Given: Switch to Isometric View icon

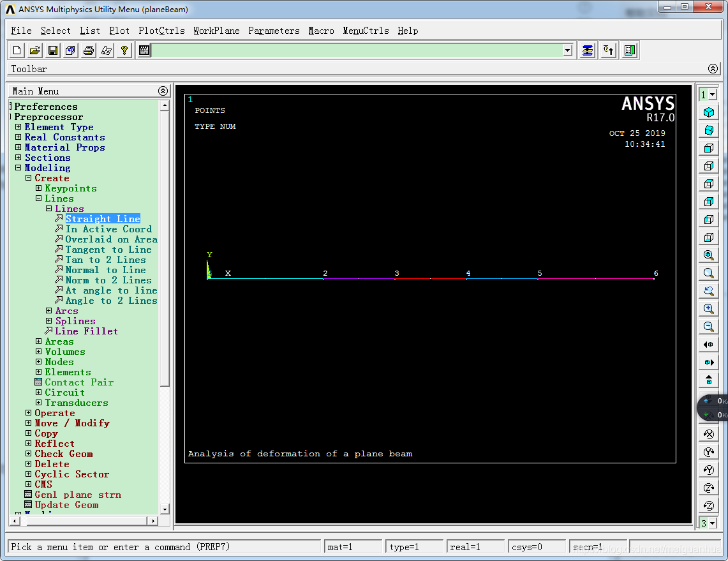Looking at the screenshot, I should tap(708, 113).
